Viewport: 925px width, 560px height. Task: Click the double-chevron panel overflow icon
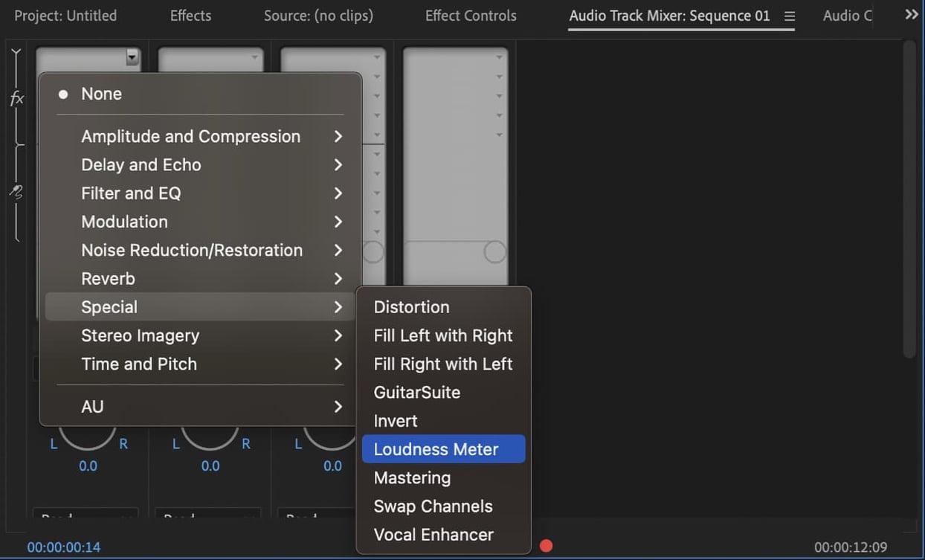(x=912, y=13)
